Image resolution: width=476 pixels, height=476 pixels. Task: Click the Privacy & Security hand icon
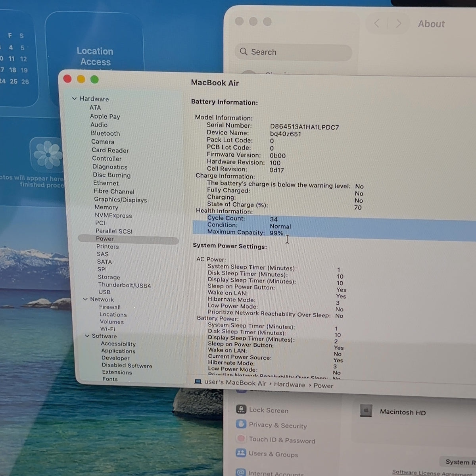pyautogui.click(x=241, y=424)
